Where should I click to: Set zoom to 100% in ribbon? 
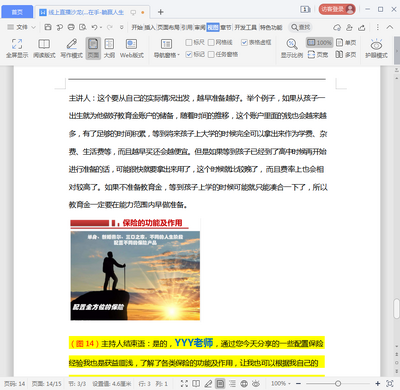319,42
